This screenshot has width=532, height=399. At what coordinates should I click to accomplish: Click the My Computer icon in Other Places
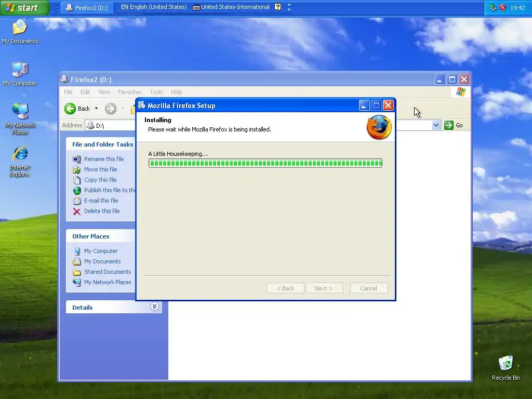tap(77, 251)
